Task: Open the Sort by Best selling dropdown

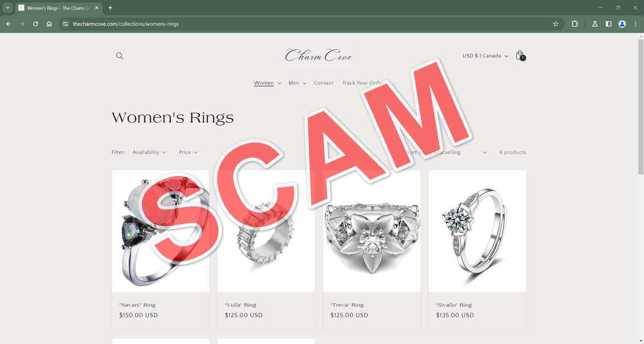Action: pos(460,153)
